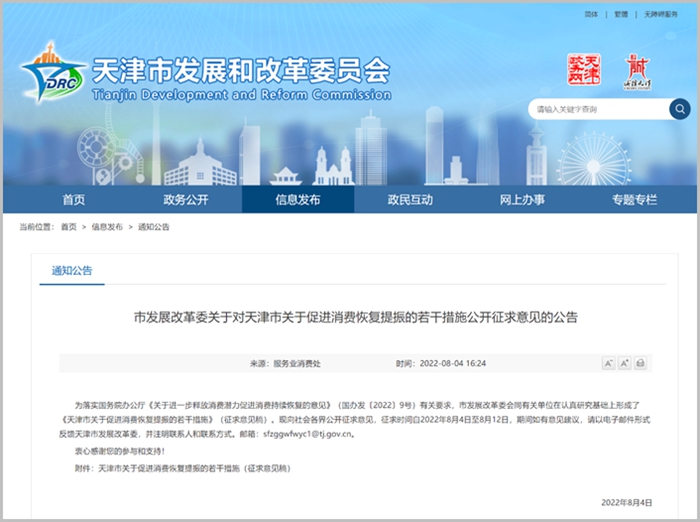Click the DRC commission logo
The width and height of the screenshot is (700, 522).
(x=53, y=73)
